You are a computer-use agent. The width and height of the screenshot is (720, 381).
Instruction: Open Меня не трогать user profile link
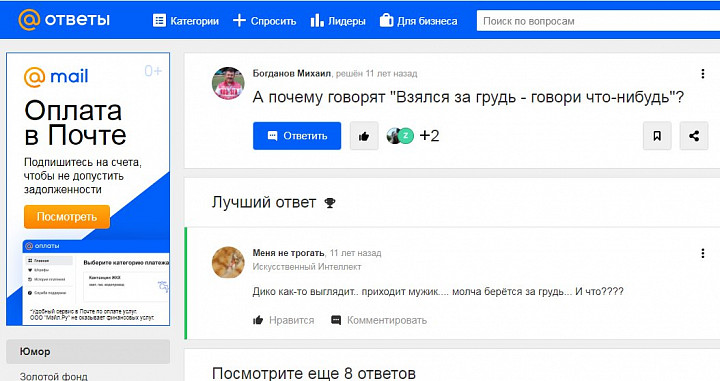tap(288, 253)
